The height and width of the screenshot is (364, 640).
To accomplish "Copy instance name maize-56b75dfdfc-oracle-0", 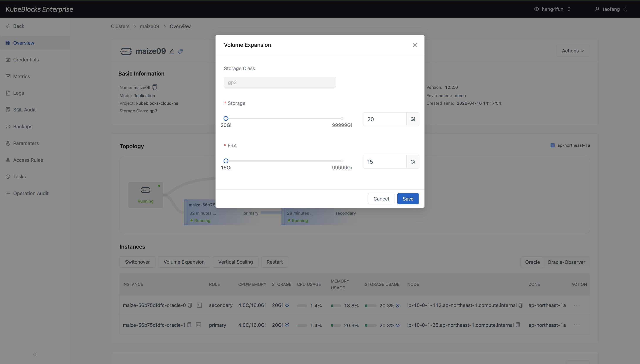I will coord(190,305).
